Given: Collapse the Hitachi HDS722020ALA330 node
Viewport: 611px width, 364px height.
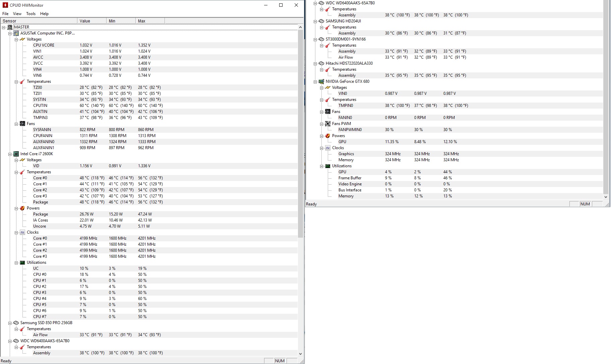Looking at the screenshot, I should [315, 63].
